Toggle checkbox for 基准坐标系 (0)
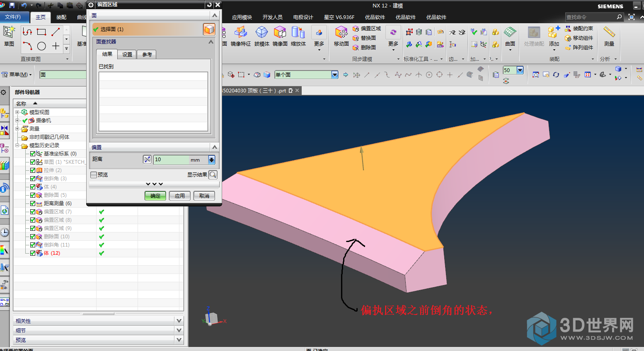The image size is (644, 351). tap(33, 154)
